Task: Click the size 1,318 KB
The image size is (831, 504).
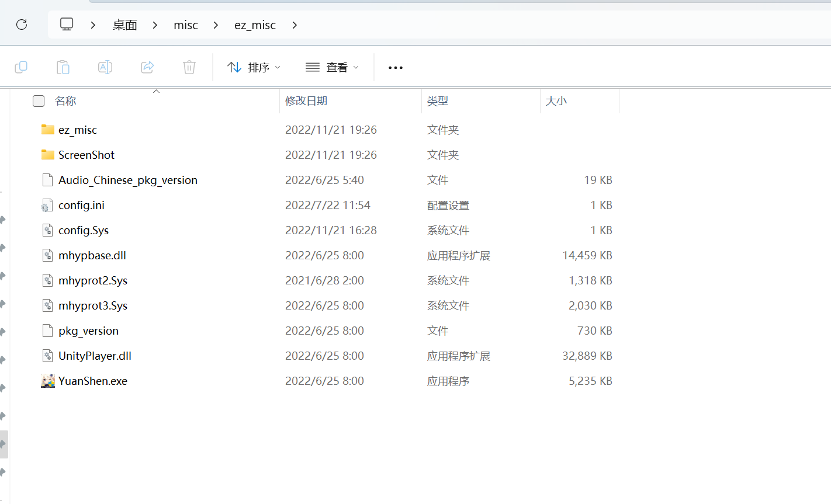Action: click(590, 280)
